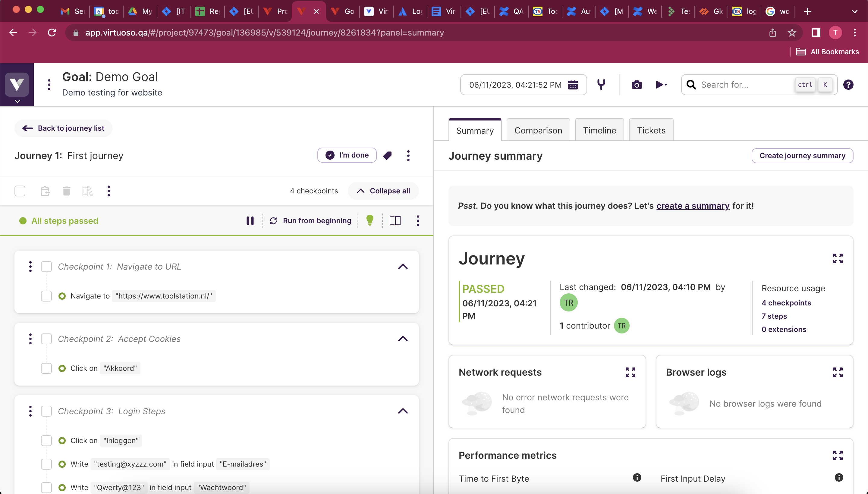Open the branch/fork comparison icon
868x494 pixels.
tap(601, 84)
